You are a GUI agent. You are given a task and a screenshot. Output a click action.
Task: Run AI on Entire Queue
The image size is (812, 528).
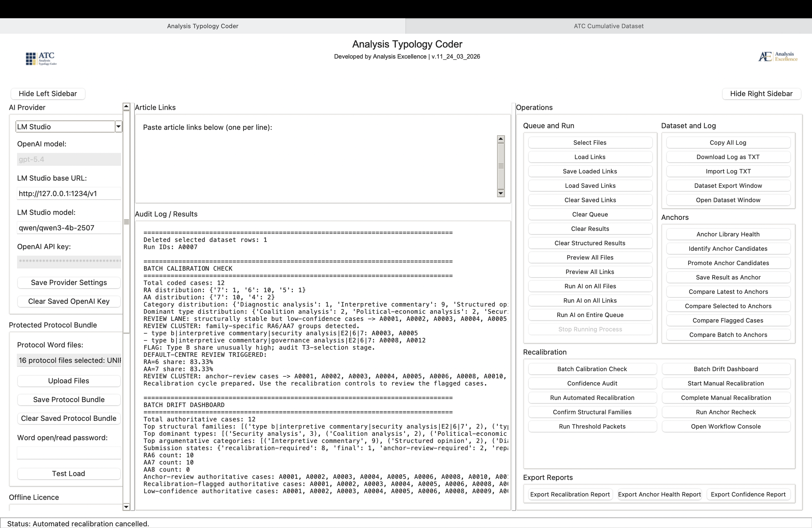coord(590,315)
